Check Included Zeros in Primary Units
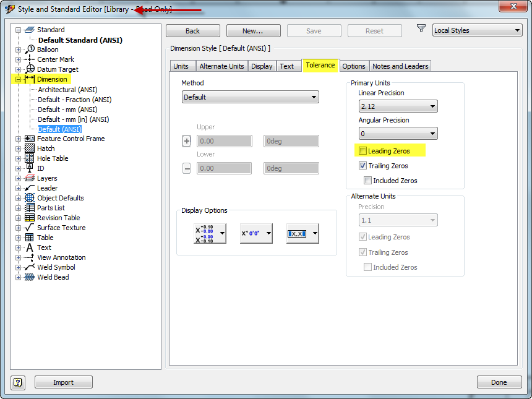532x399 pixels. [369, 180]
